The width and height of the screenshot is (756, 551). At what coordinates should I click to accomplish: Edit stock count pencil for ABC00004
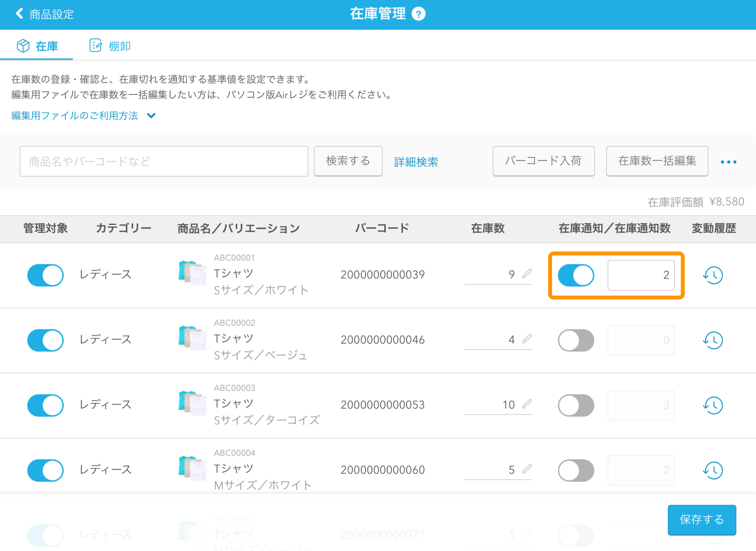tap(527, 468)
